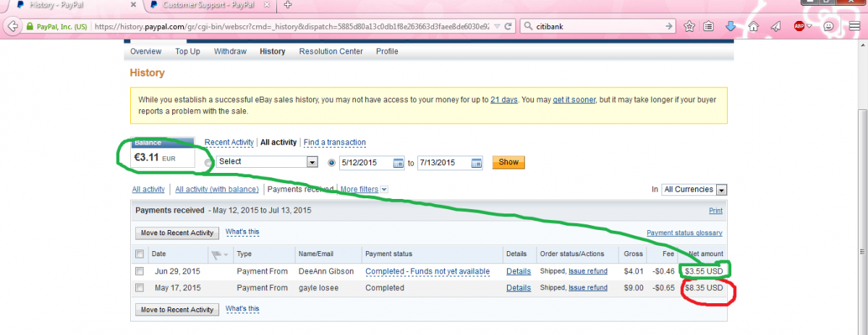Click Issue refund for DeeAnn Gibson
The image size is (868, 335).
point(588,271)
